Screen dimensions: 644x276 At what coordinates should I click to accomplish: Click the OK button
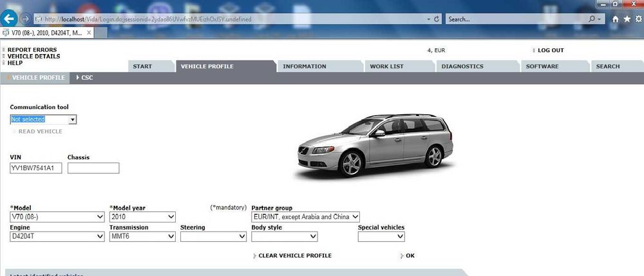(x=410, y=255)
